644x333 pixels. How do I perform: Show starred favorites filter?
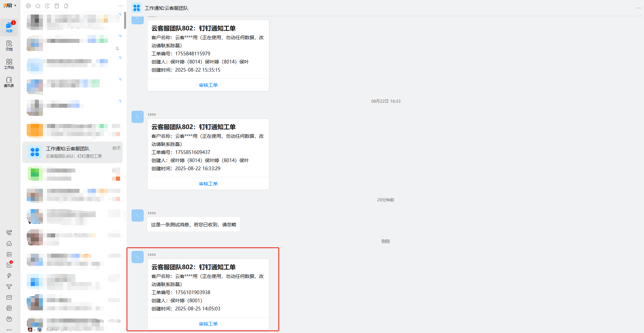38,6
